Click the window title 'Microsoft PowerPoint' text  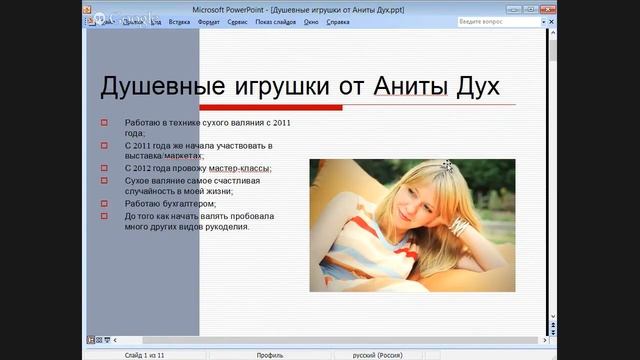coord(228,10)
